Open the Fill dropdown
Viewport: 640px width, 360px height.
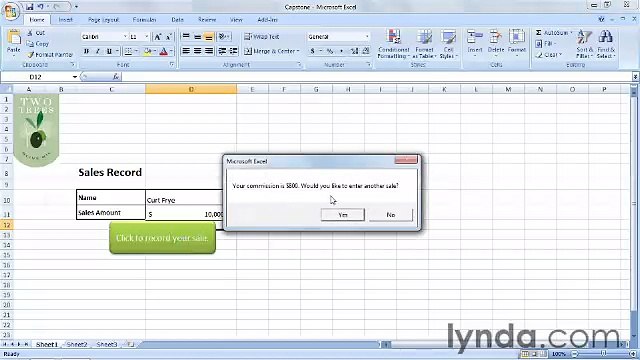[x=546, y=43]
